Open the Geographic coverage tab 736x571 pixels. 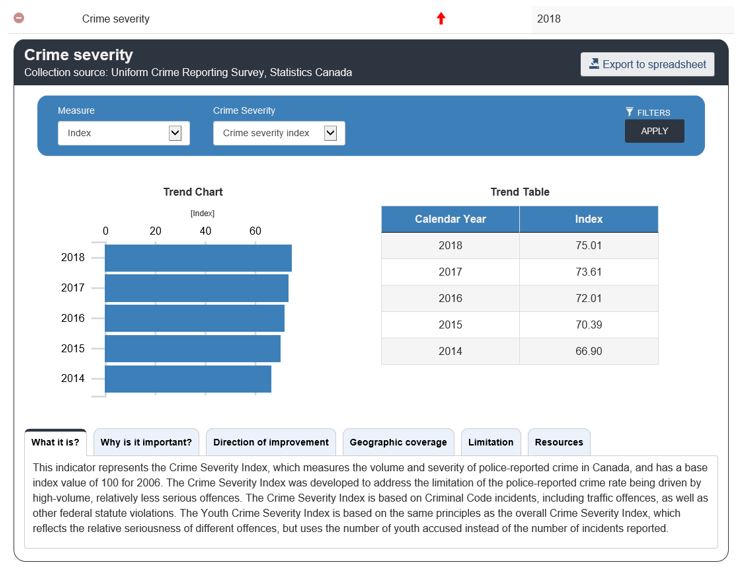(x=398, y=442)
